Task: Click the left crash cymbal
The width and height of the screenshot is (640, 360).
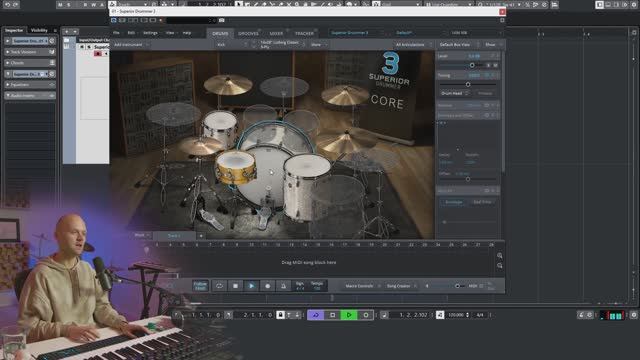Action: pyautogui.click(x=228, y=84)
